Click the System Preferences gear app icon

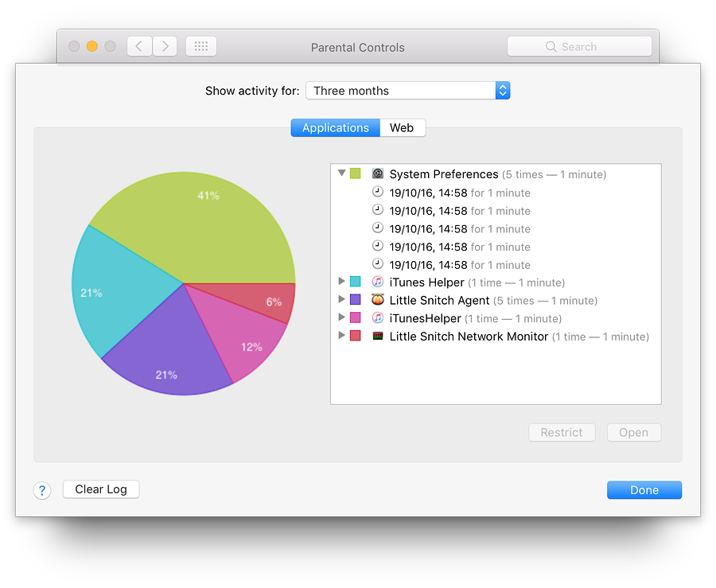378,173
